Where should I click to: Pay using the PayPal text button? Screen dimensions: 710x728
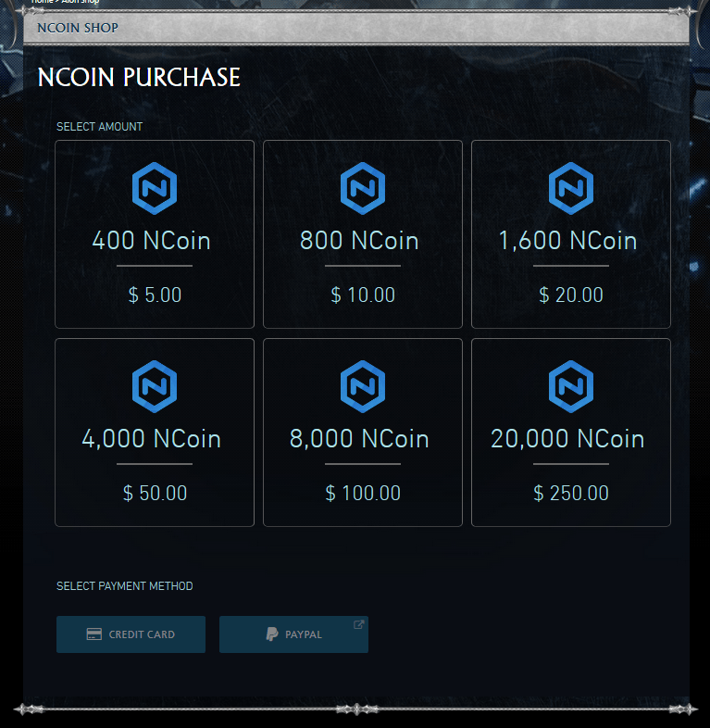point(304,634)
